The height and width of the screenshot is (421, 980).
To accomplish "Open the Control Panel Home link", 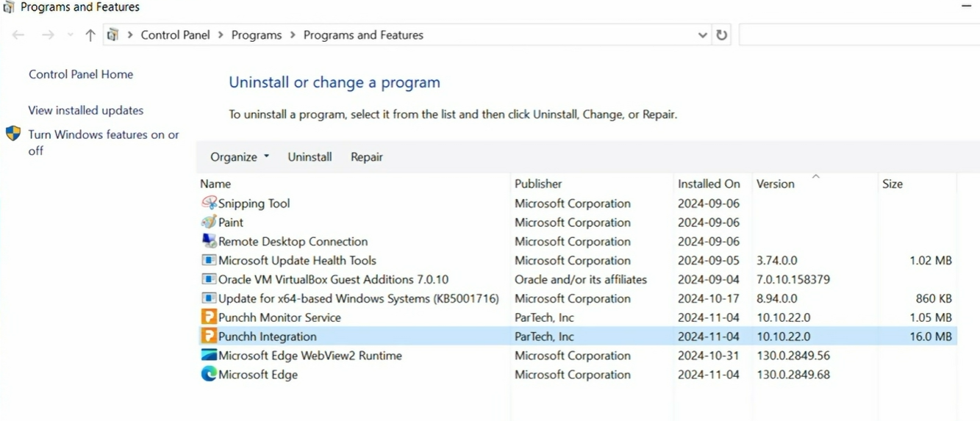I will coord(81,74).
